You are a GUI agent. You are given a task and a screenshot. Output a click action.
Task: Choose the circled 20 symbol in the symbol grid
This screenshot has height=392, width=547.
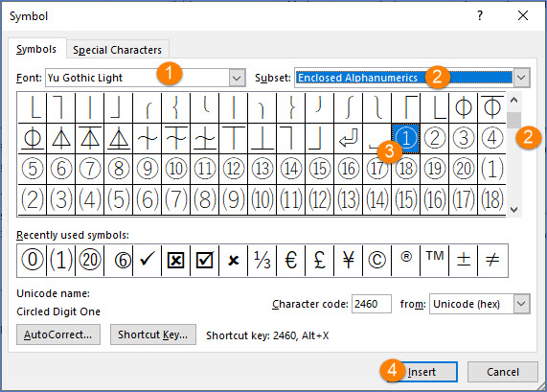pyautogui.click(x=464, y=169)
